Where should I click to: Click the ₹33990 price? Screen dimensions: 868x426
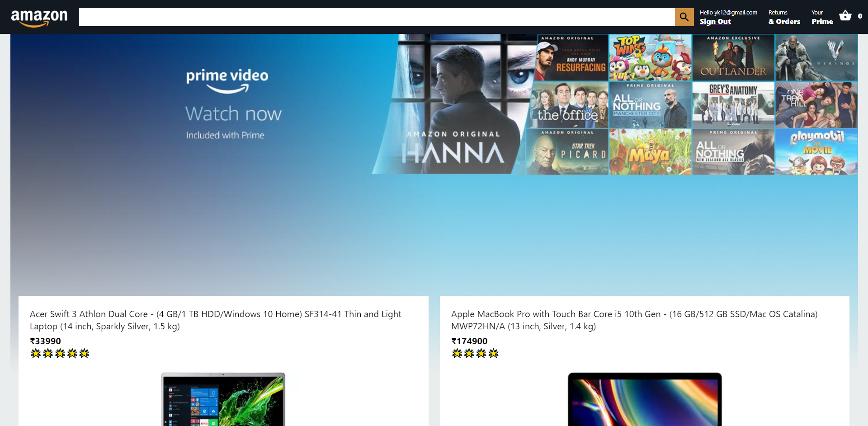pos(45,341)
